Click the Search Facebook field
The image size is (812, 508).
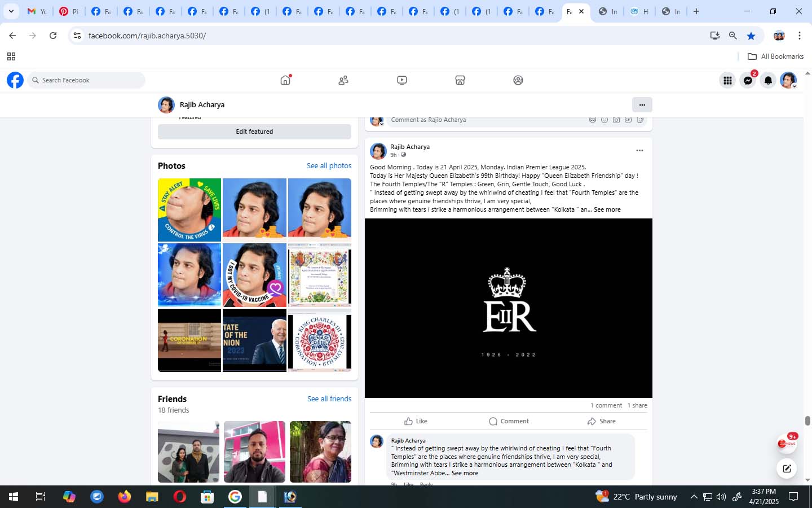(x=86, y=80)
